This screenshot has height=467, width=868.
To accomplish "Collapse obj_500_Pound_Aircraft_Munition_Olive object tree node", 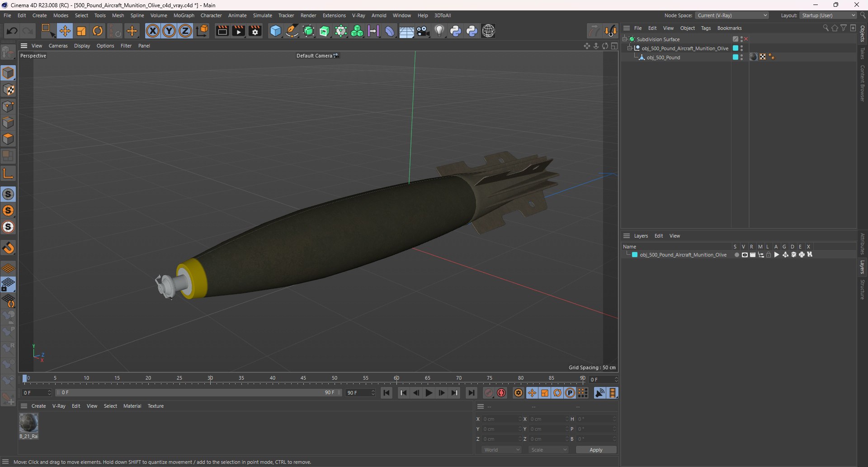I will tap(630, 48).
